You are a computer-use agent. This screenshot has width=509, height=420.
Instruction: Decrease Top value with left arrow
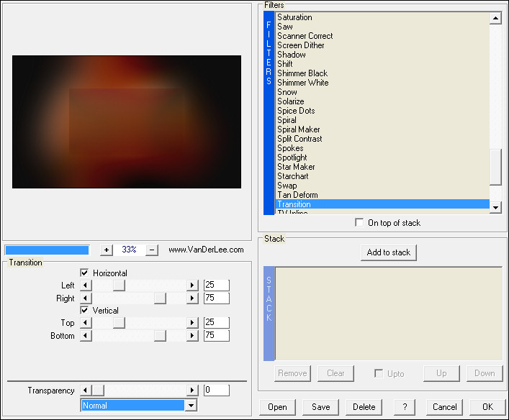click(x=86, y=323)
